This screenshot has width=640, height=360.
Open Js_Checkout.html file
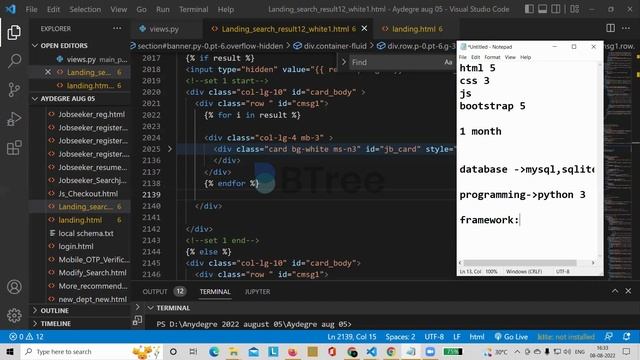88,193
